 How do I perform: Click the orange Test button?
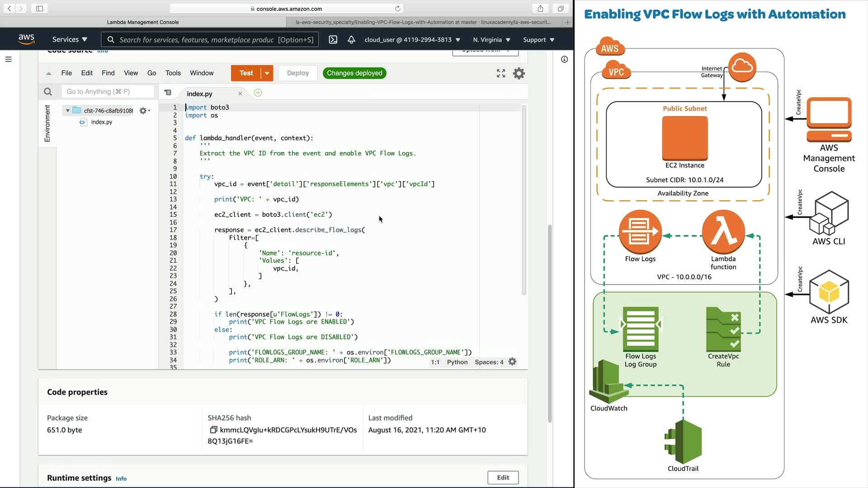246,73
